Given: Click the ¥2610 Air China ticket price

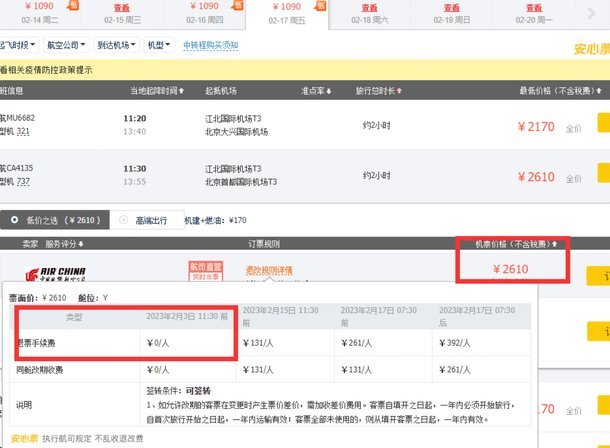Looking at the screenshot, I should point(510,269).
